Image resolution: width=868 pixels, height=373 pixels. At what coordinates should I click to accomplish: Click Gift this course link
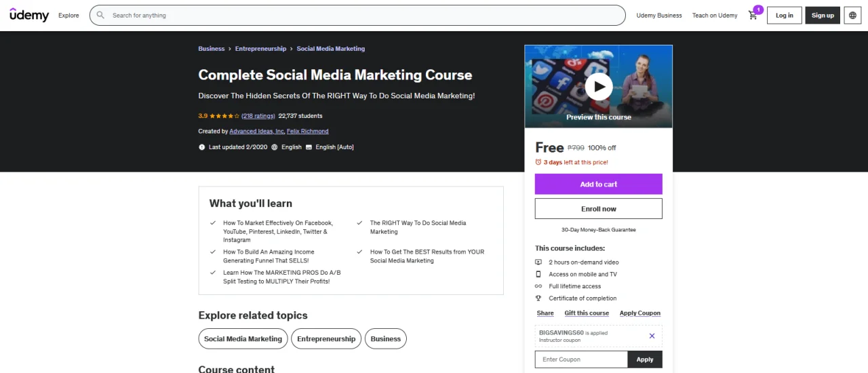(x=587, y=313)
